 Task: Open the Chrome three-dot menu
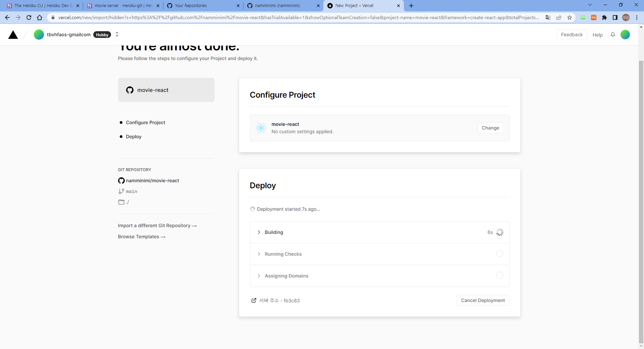(637, 17)
